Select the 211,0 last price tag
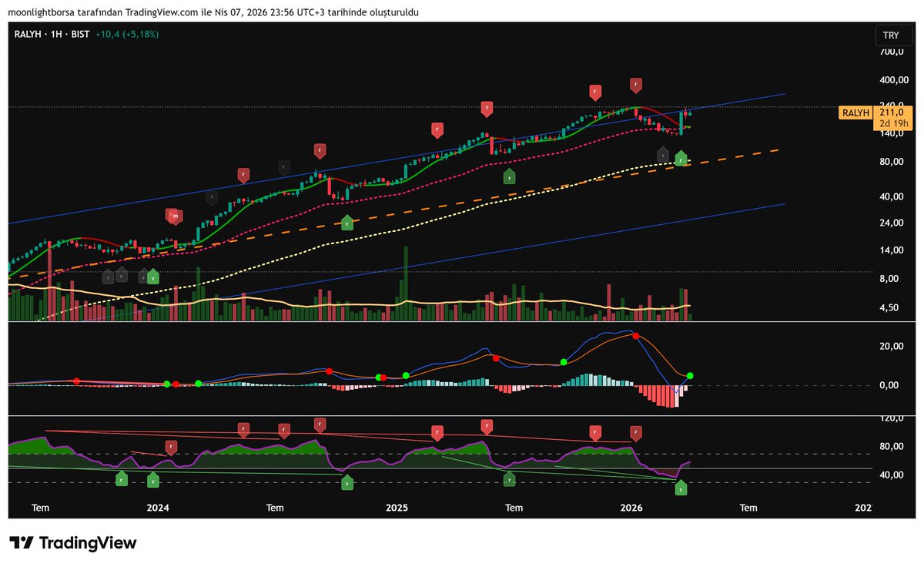This screenshot has height=567, width=924. pyautogui.click(x=891, y=112)
